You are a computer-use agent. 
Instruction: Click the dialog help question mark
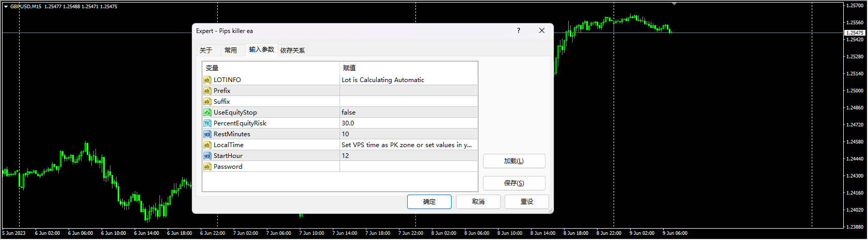point(519,31)
